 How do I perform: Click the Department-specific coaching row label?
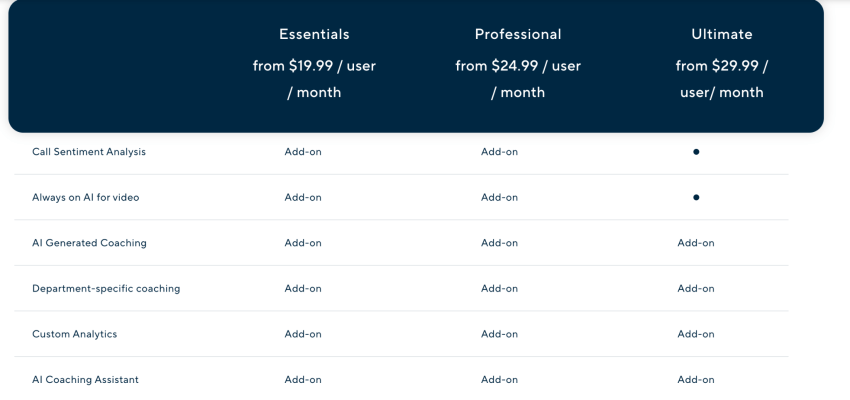106,288
